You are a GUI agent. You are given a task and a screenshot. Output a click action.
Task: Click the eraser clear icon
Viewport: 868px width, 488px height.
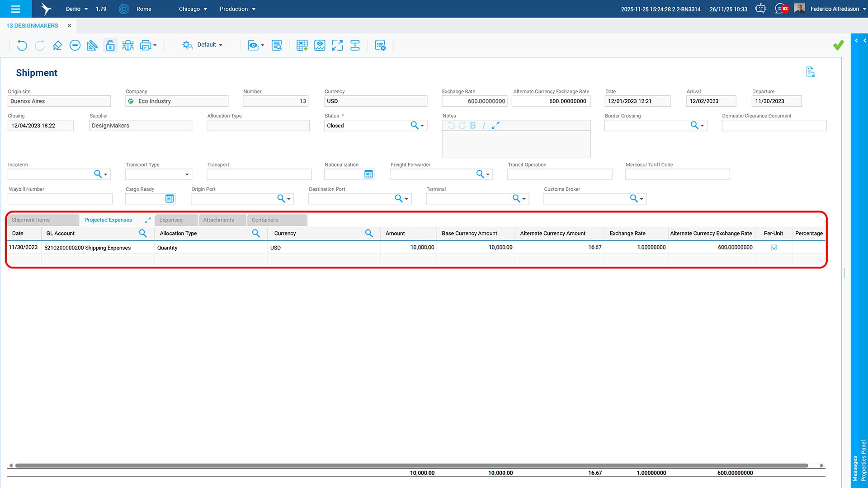[57, 45]
